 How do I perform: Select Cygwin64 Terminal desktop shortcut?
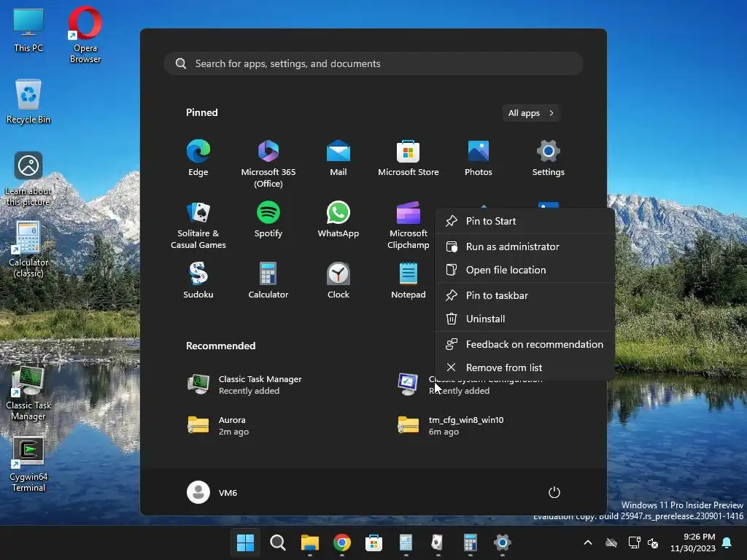[28, 464]
